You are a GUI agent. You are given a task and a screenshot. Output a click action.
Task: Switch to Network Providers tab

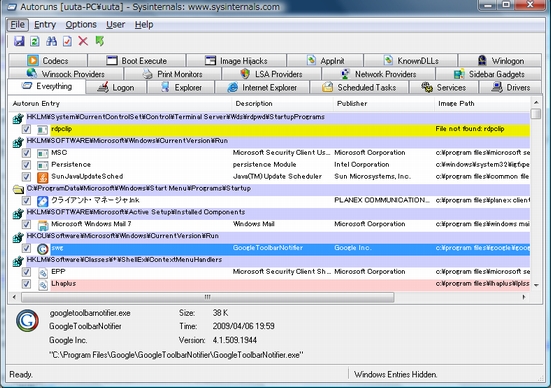click(379, 74)
